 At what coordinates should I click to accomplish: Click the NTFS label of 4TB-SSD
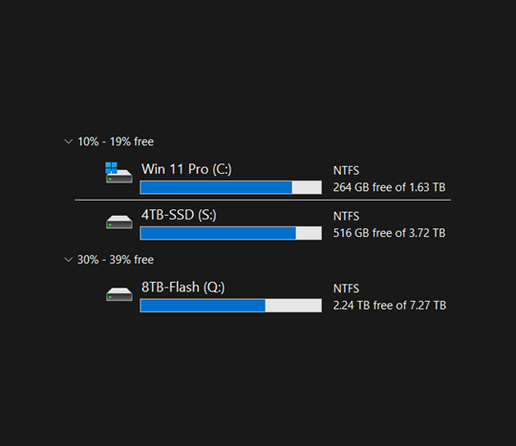click(346, 216)
